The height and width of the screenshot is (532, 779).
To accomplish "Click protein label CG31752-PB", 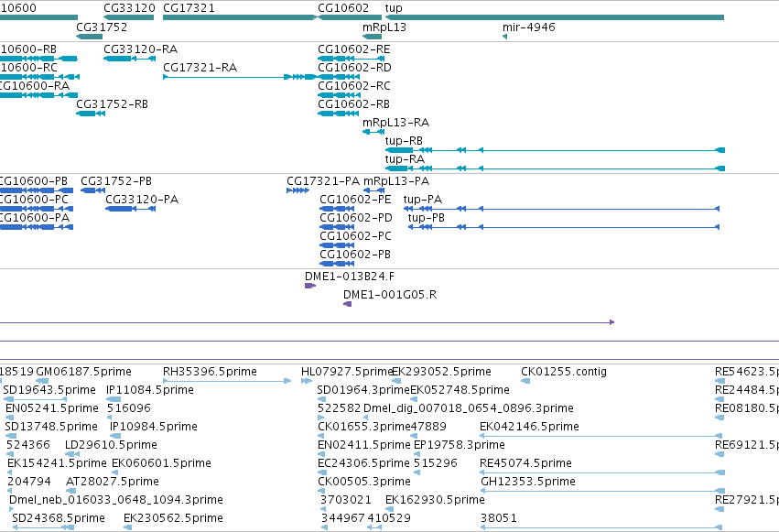I will pos(116,181).
